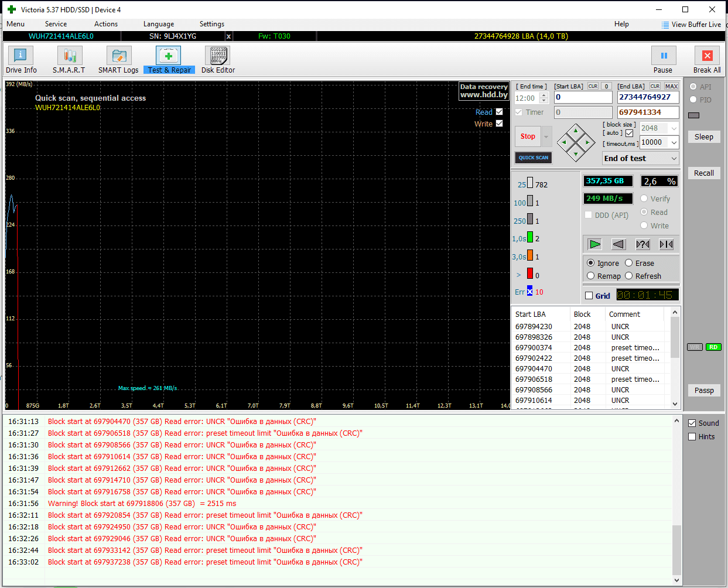Select the reverse scan direction arrow

coord(618,244)
